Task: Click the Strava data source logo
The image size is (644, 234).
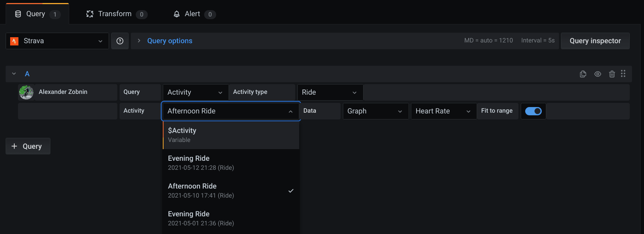Action: point(14,41)
